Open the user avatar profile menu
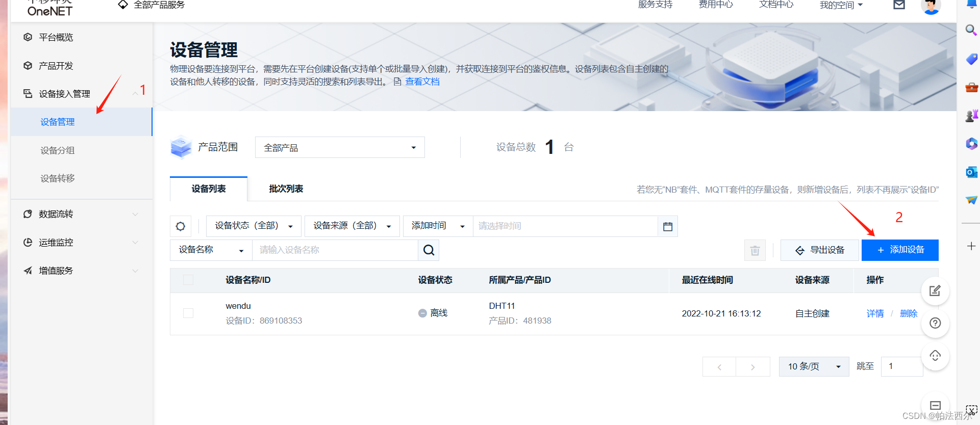980x425 pixels. click(931, 6)
